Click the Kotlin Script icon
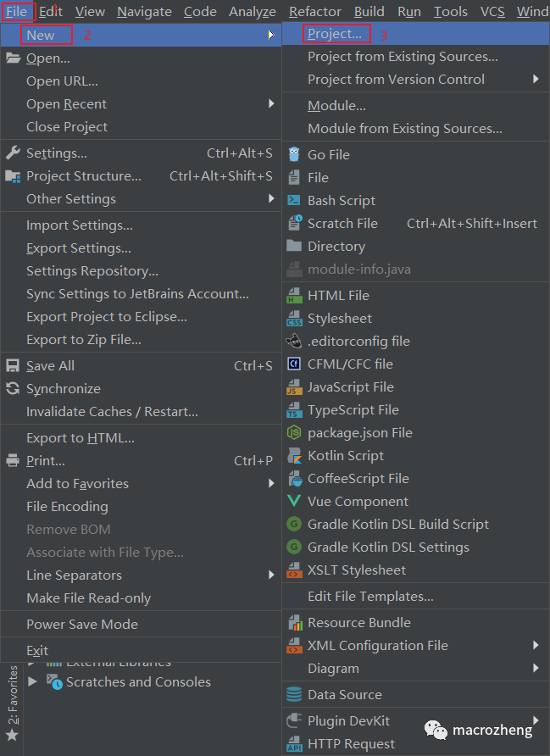The height and width of the screenshot is (756, 550). tap(294, 455)
